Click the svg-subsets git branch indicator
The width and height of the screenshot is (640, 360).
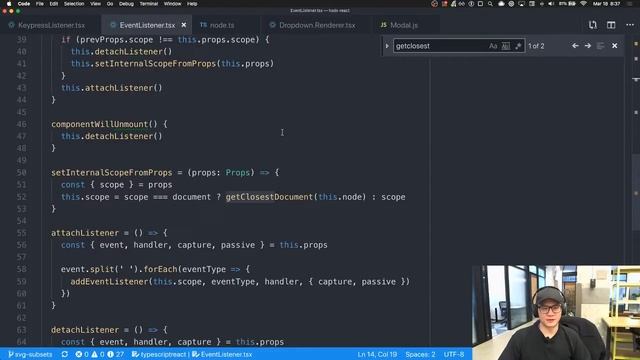(x=30, y=354)
